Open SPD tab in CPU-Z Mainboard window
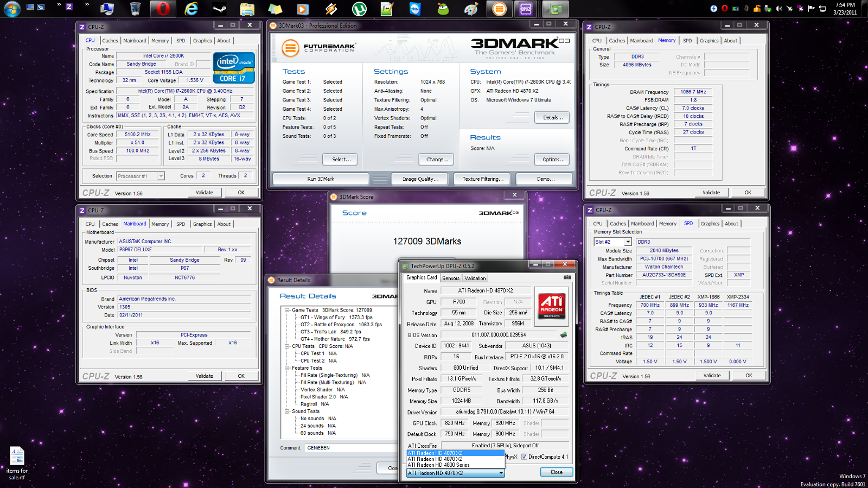This screenshot has height=488, width=868. pos(181,224)
